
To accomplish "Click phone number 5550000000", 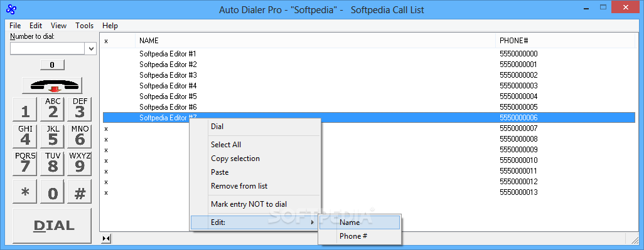I will pos(518,54).
